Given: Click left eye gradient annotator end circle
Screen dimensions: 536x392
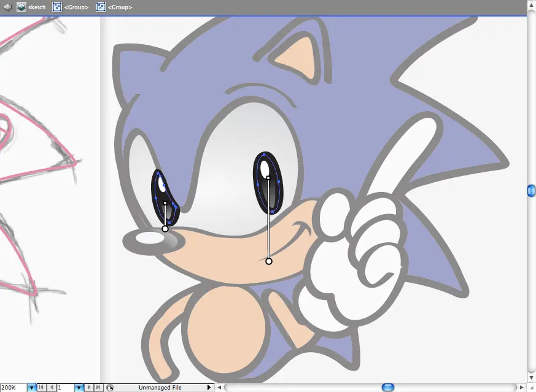Looking at the screenshot, I should click(x=165, y=229).
